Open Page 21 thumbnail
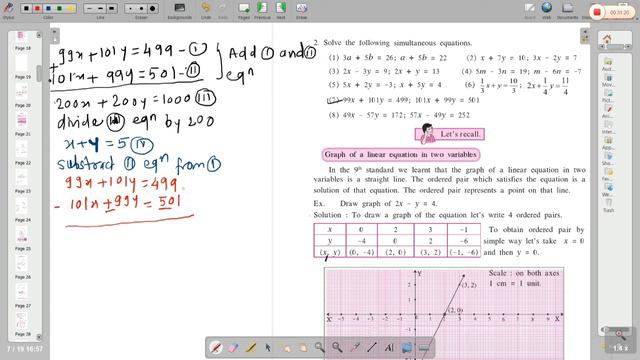The image size is (640, 360). (22, 123)
